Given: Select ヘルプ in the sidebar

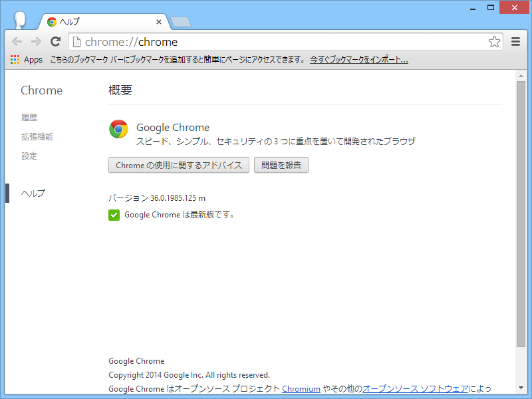Looking at the screenshot, I should point(33,193).
